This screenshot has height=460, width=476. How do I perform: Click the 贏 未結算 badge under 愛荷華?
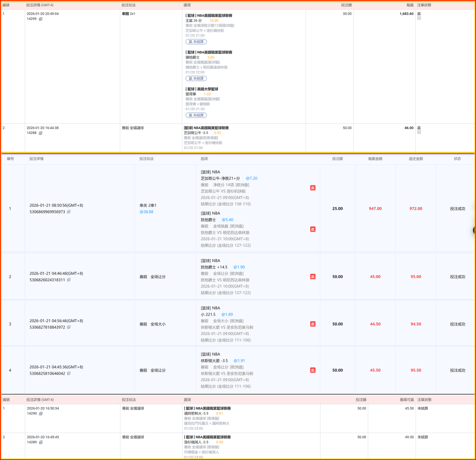196,115
